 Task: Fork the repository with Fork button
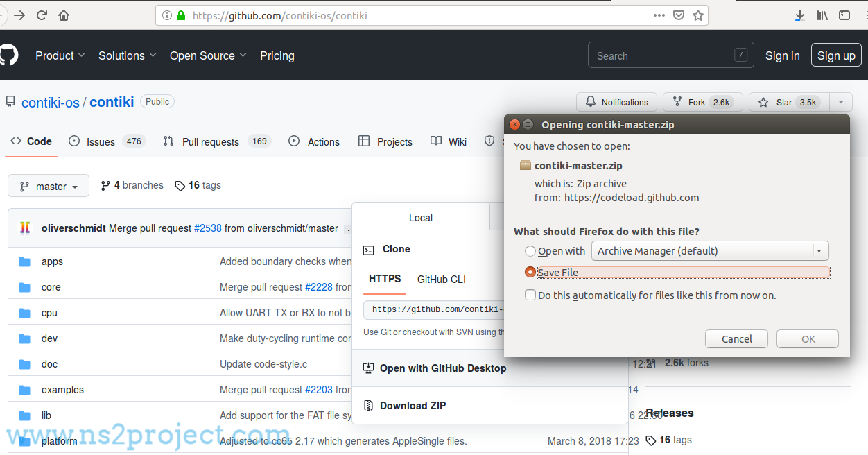[x=702, y=102]
